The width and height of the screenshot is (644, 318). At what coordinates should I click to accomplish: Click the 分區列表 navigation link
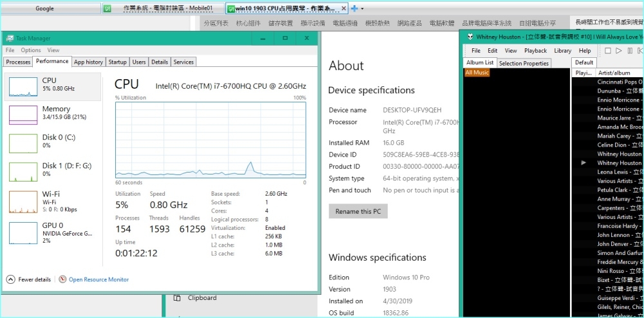coord(216,23)
